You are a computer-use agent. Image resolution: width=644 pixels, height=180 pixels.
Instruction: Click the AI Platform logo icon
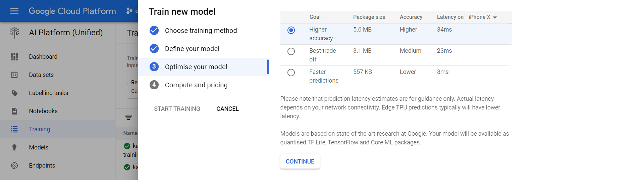14,33
